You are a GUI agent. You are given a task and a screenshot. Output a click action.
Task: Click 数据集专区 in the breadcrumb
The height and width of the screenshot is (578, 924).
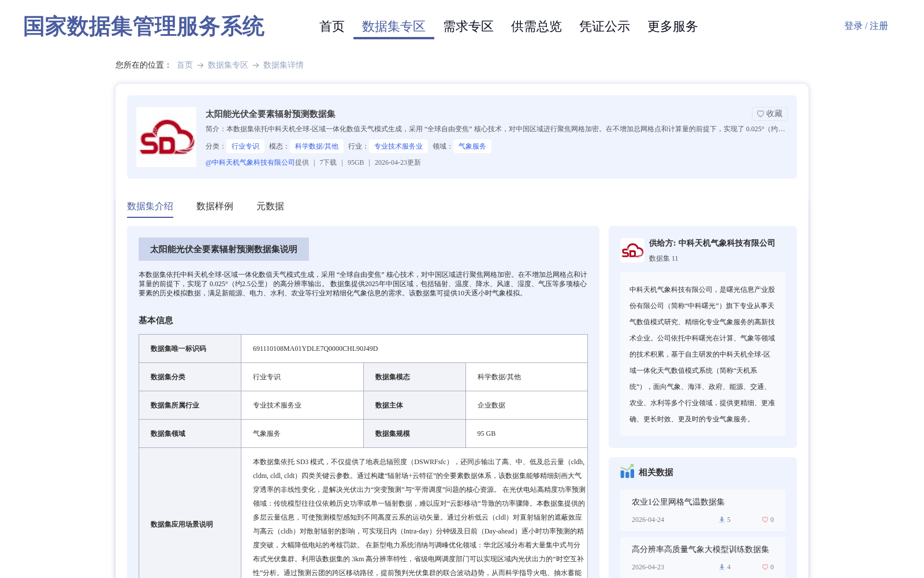coord(228,65)
